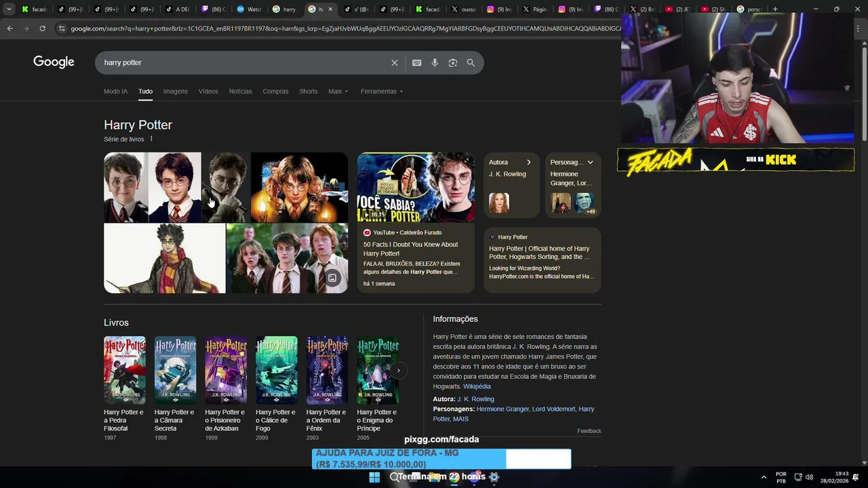This screenshot has width=868, height=488.
Task: Click the J. K. Rowling portrait thumbnail
Action: click(499, 203)
